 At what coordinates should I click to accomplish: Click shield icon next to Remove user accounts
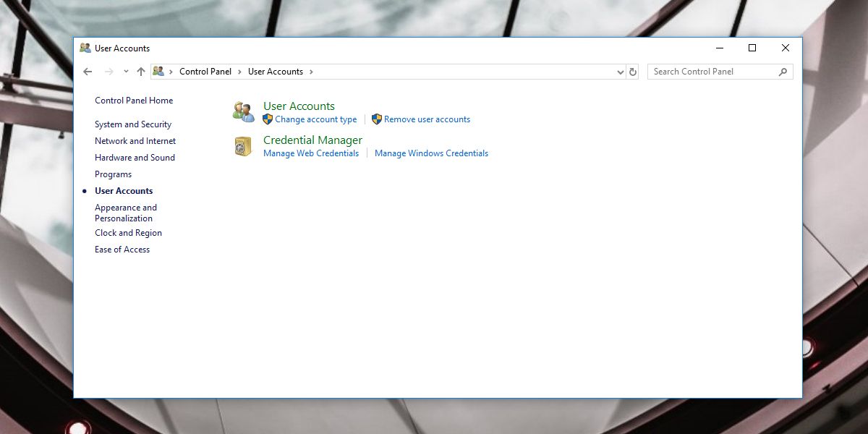[377, 119]
